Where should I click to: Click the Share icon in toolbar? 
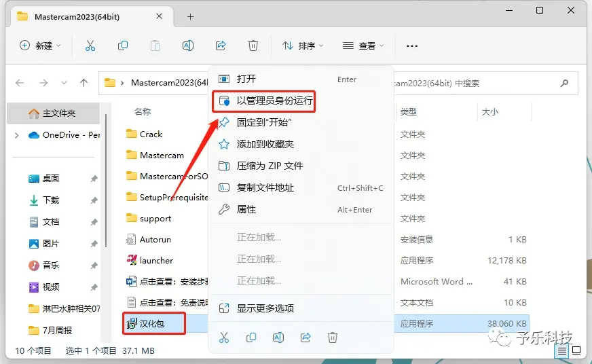click(221, 45)
